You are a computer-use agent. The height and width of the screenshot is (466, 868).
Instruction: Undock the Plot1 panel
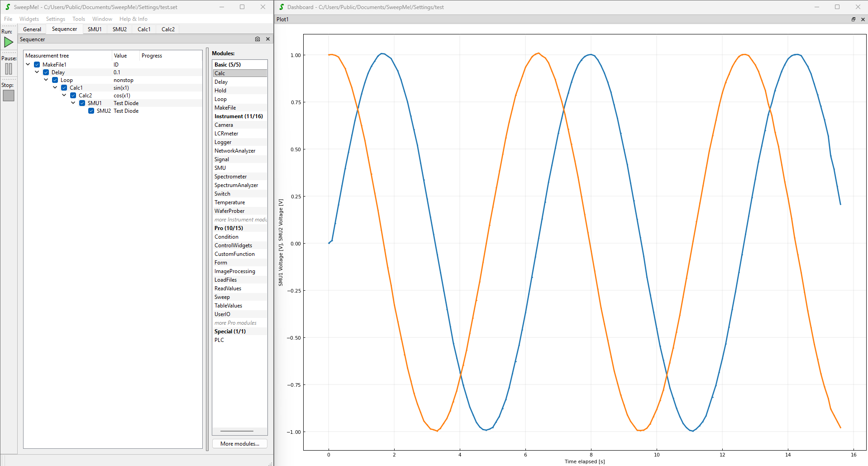pos(854,19)
